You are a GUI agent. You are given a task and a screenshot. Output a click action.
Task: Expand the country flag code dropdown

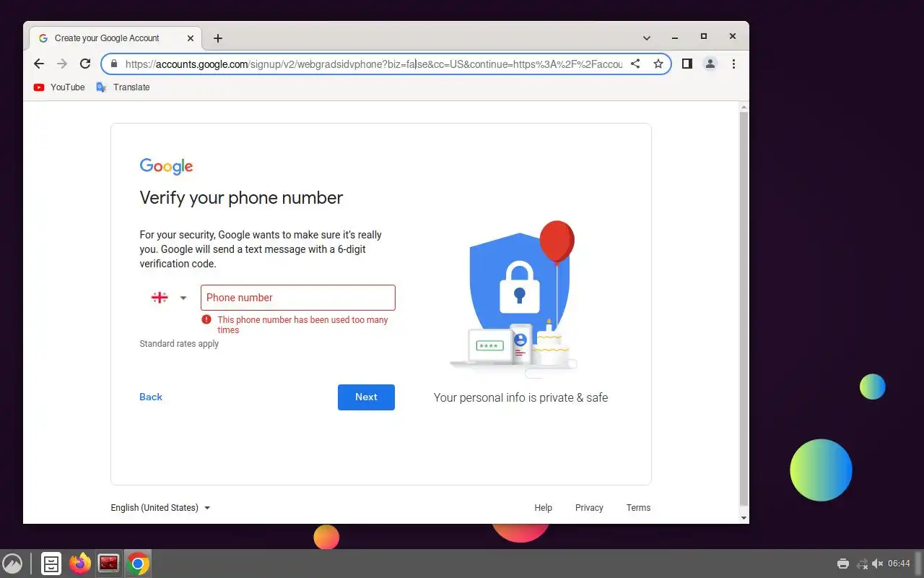(169, 298)
